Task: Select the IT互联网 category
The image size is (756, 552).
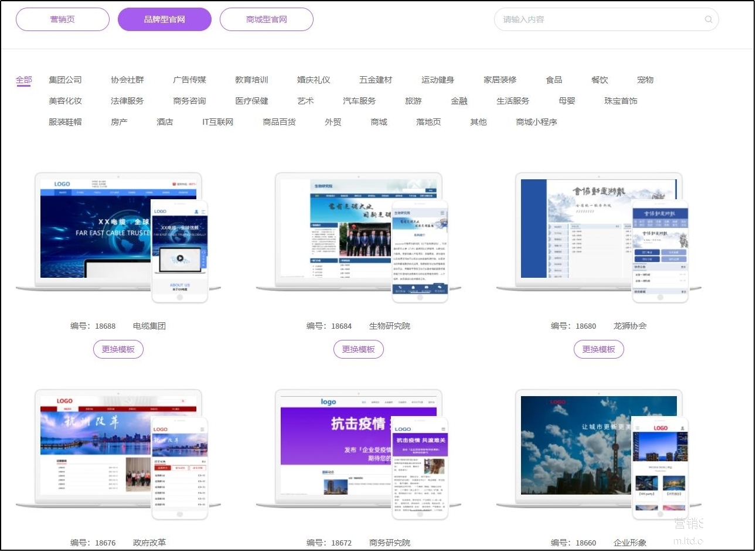Action: point(217,122)
